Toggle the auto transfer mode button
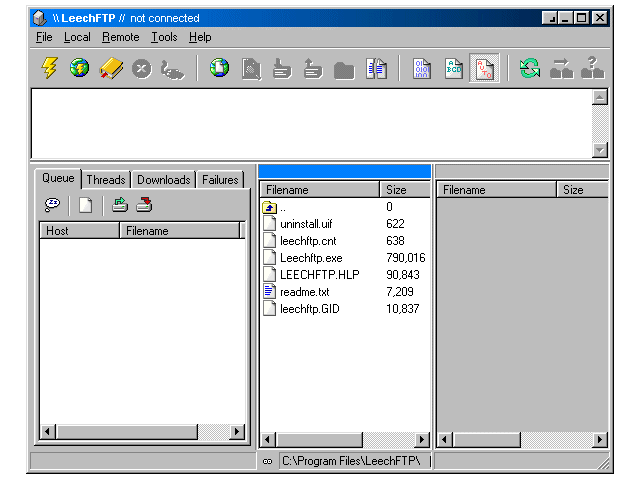The image size is (640, 480). click(484, 68)
